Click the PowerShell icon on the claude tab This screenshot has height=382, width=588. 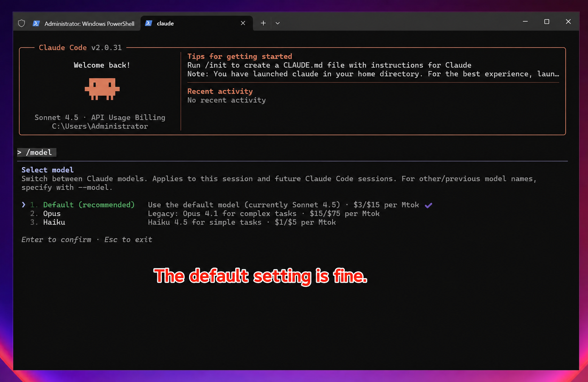[149, 23]
